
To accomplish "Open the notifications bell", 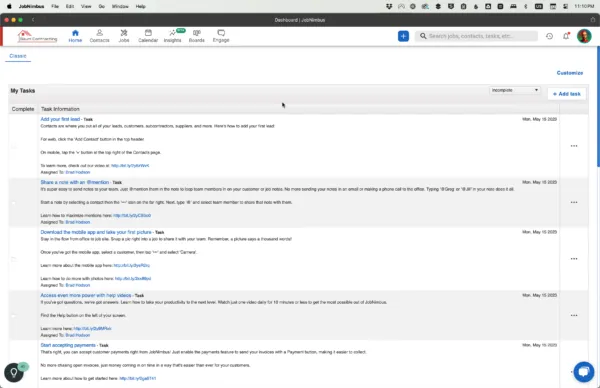I will pos(566,36).
